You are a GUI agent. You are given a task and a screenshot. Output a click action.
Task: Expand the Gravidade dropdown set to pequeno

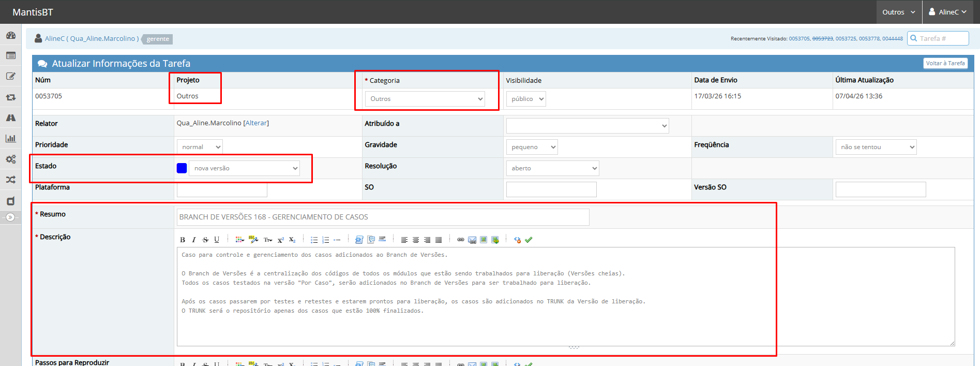tap(532, 147)
